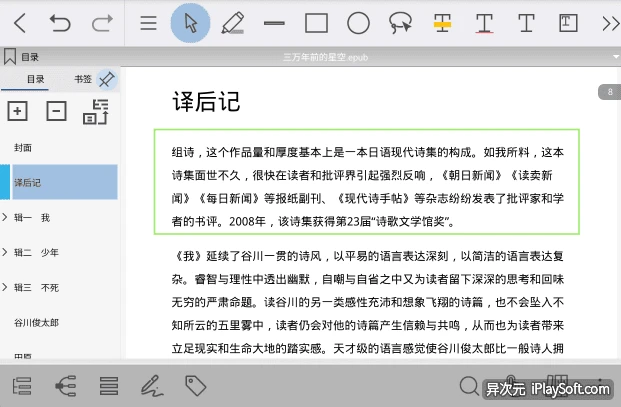Click the page number 8 indicator
621x407 pixels.
pos(609,92)
